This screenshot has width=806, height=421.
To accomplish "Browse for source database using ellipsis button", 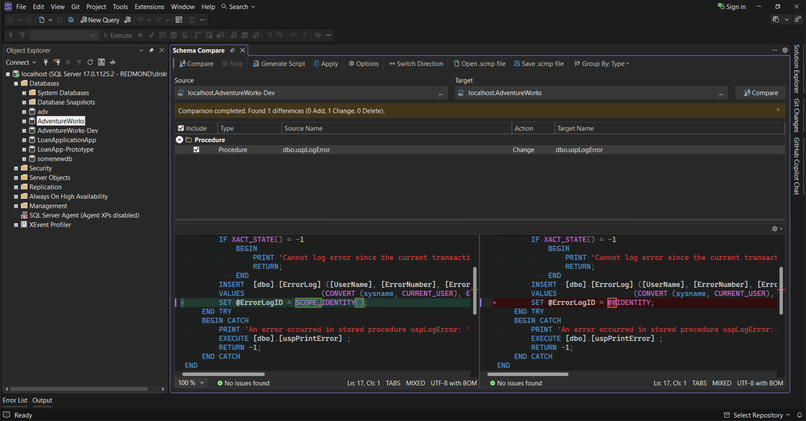I will pos(440,93).
